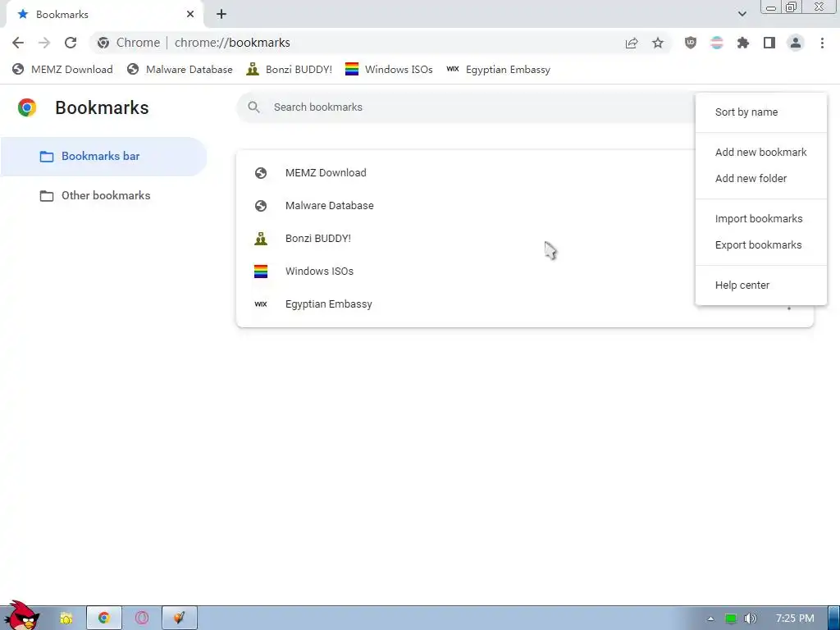Open the volume speaker tray icon

coord(750,619)
